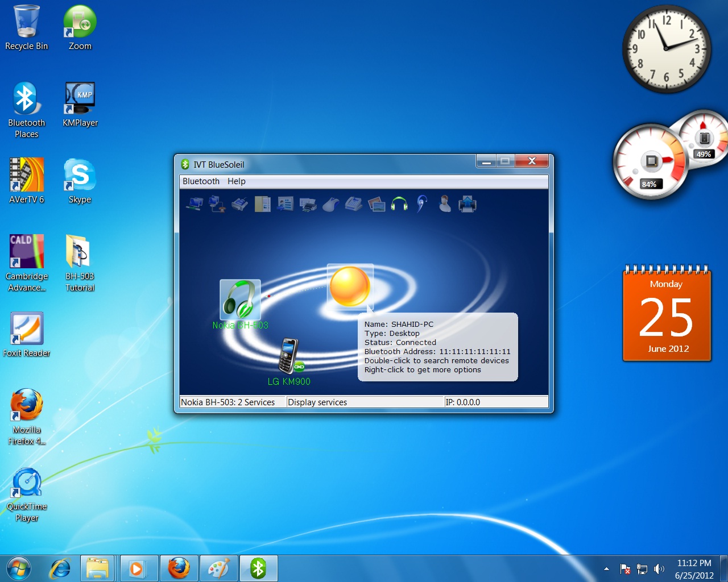Click the 'IP: 0.0.0.0' status entry
The width and height of the screenshot is (728, 582).
tap(462, 402)
